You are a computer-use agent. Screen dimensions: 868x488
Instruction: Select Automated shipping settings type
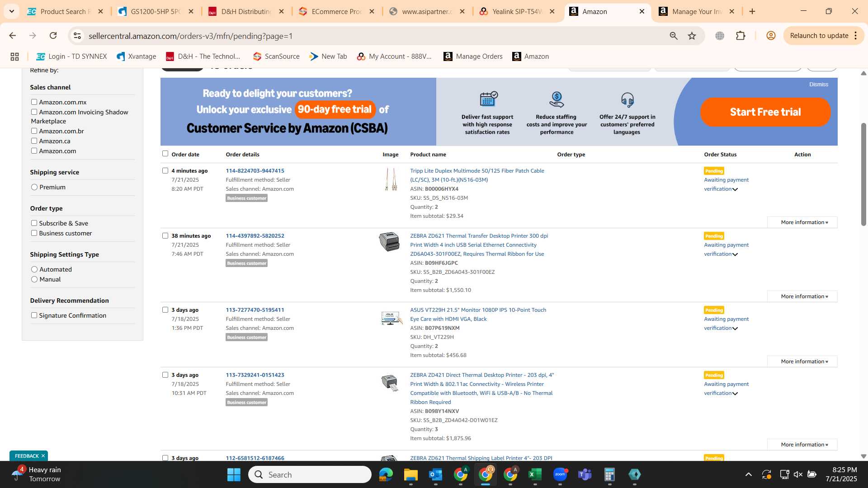pyautogui.click(x=34, y=269)
